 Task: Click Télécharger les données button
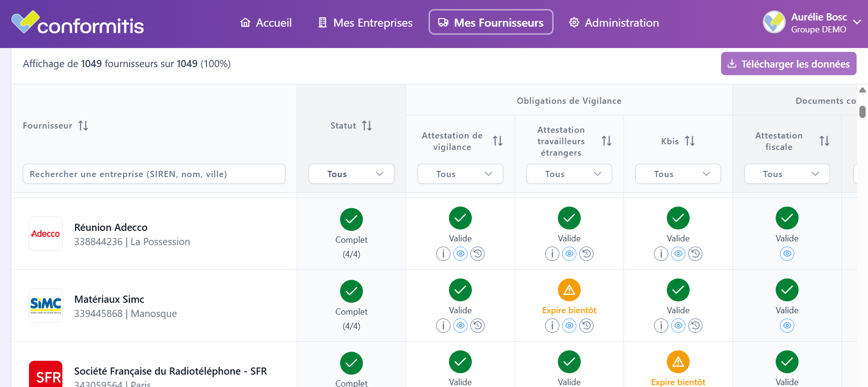tap(789, 64)
